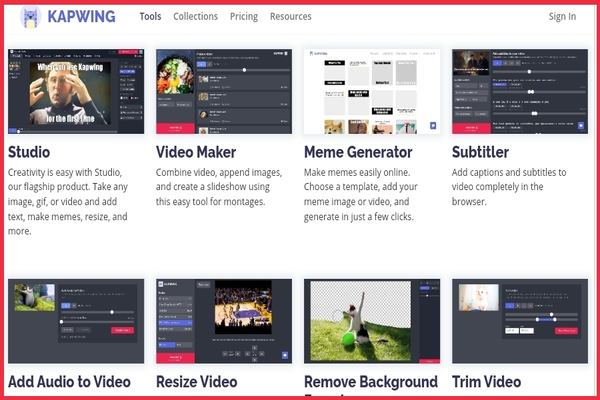Viewport: 600px width, 400px height.
Task: Open the Video Maker thumbnail
Action: click(x=224, y=91)
